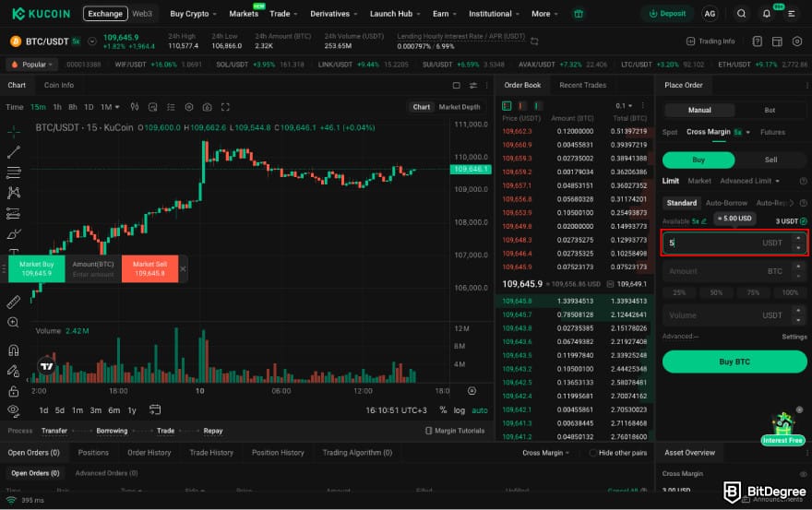Select 100% amount allocation

(x=790, y=293)
